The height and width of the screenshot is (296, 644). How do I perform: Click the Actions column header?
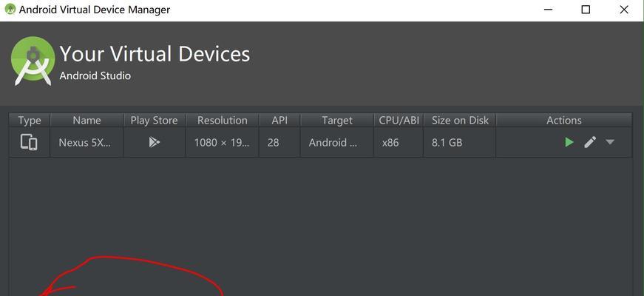(564, 121)
